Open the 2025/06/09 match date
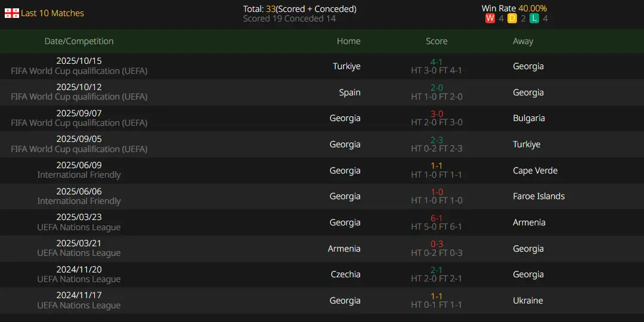 79,165
